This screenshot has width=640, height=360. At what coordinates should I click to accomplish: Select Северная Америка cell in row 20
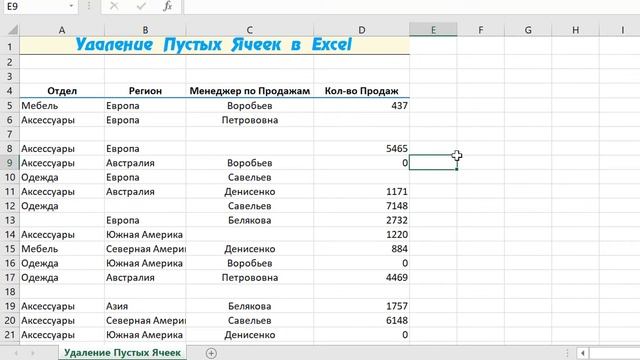145,320
